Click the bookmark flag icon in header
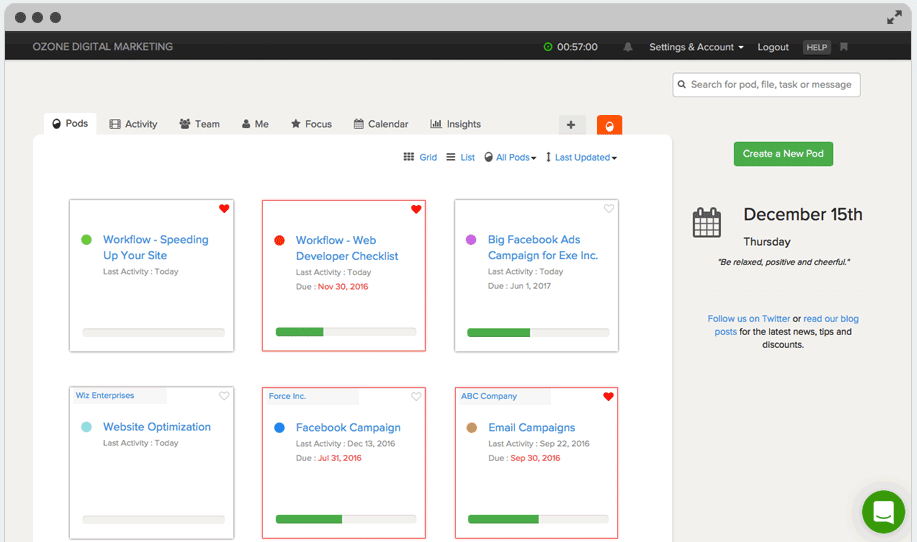The width and height of the screenshot is (917, 542). (x=844, y=47)
